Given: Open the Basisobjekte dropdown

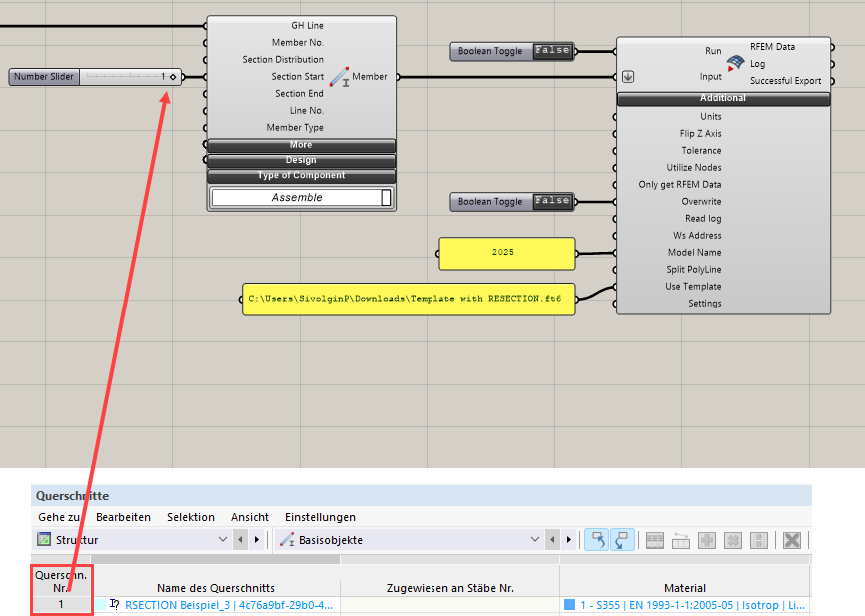Looking at the screenshot, I should click(537, 539).
